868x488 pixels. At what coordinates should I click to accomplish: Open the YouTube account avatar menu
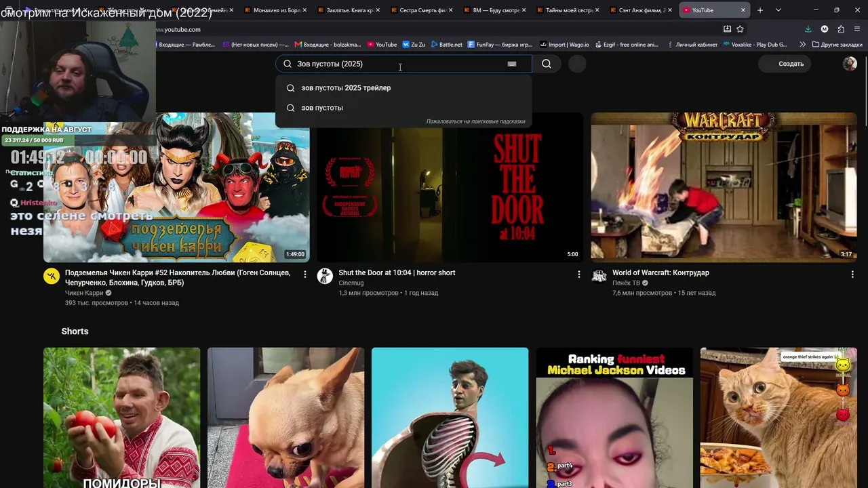850,64
